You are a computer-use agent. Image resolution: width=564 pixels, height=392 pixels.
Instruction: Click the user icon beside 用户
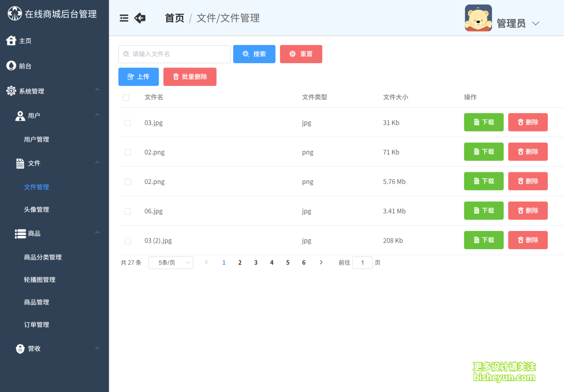click(x=20, y=116)
